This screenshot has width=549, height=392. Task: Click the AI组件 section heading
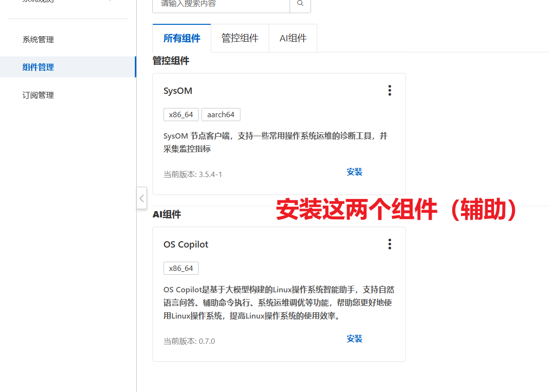point(166,214)
